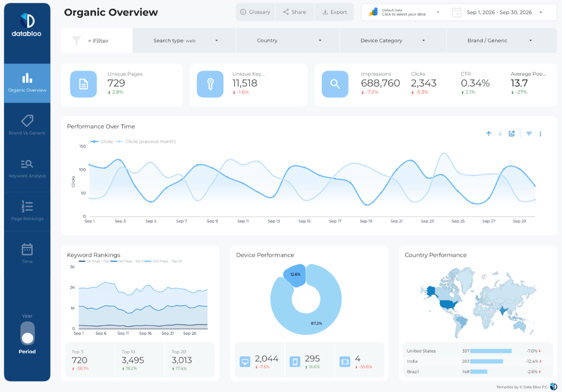Screen dimensions: 562x392
Task: Click Template by Data Bloo footer link
Action: click(x=522, y=387)
